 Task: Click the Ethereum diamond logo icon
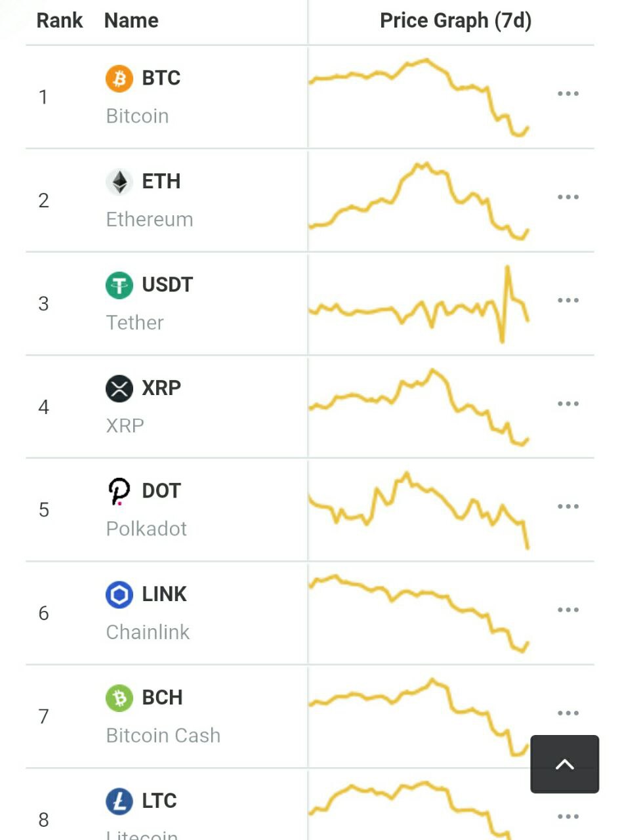119,182
